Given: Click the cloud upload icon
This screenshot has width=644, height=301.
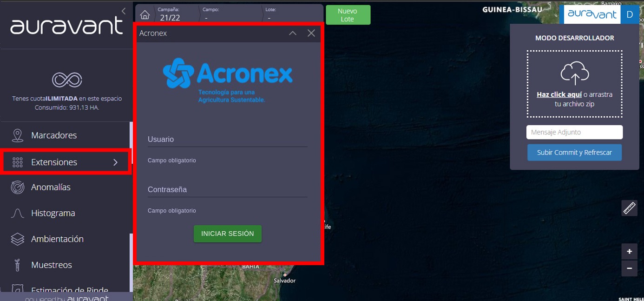Looking at the screenshot, I should click(575, 73).
